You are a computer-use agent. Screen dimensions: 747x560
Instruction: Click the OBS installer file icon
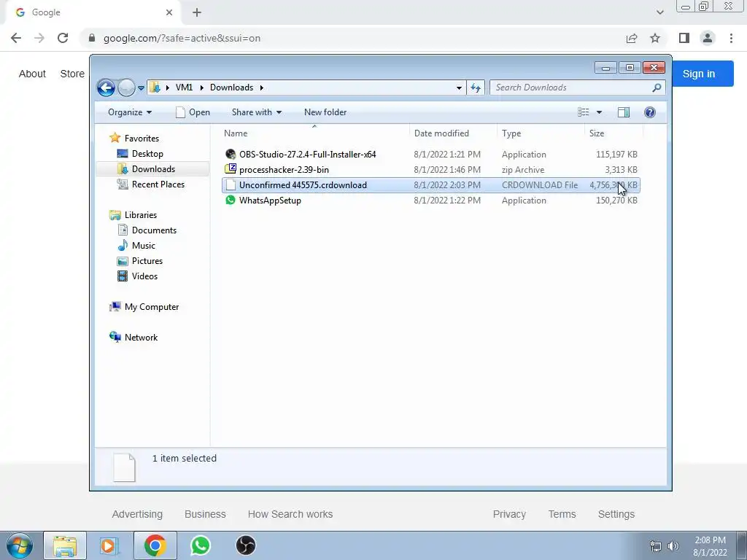231,154
